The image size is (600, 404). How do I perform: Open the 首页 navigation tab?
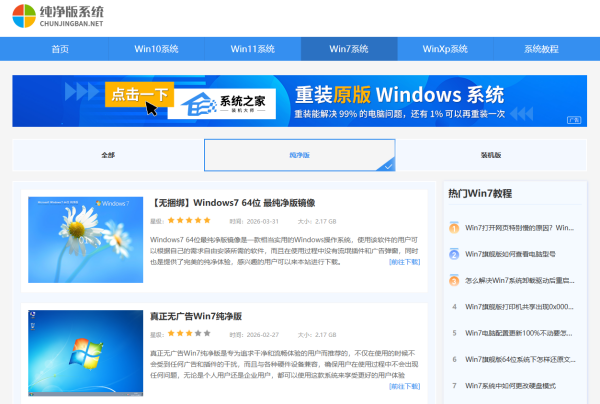(60, 49)
